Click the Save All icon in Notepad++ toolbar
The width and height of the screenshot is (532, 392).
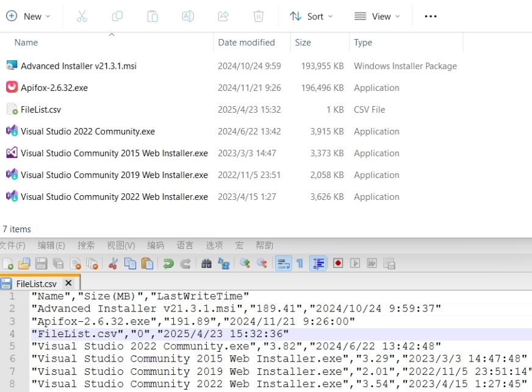(x=58, y=263)
